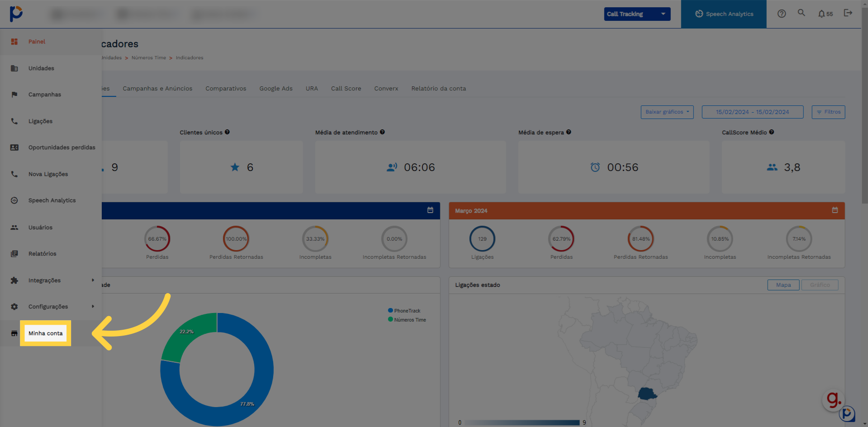Click the 33.33% Incompletas circle

point(315,239)
